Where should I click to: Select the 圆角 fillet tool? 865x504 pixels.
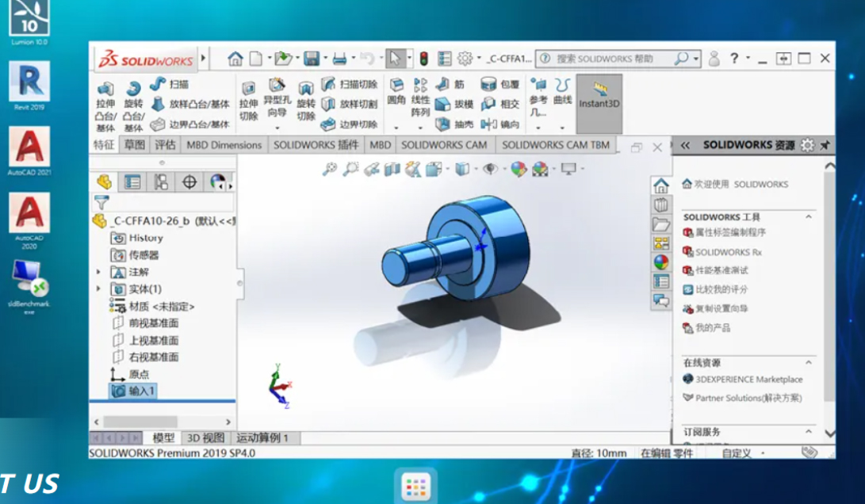(x=396, y=92)
